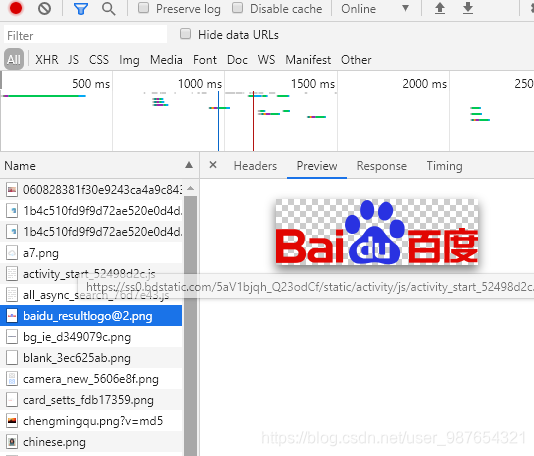Click thumbnail icon of chinese.png
Screen dimensions: 534x456
pyautogui.click(x=12, y=442)
